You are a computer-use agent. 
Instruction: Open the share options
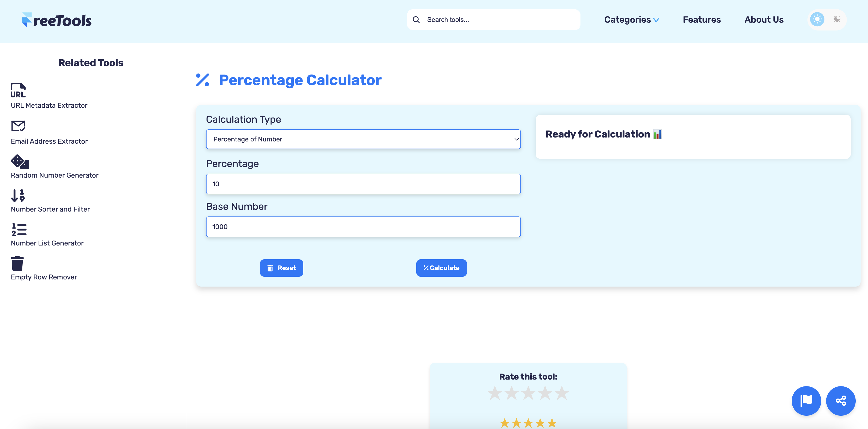(x=841, y=401)
